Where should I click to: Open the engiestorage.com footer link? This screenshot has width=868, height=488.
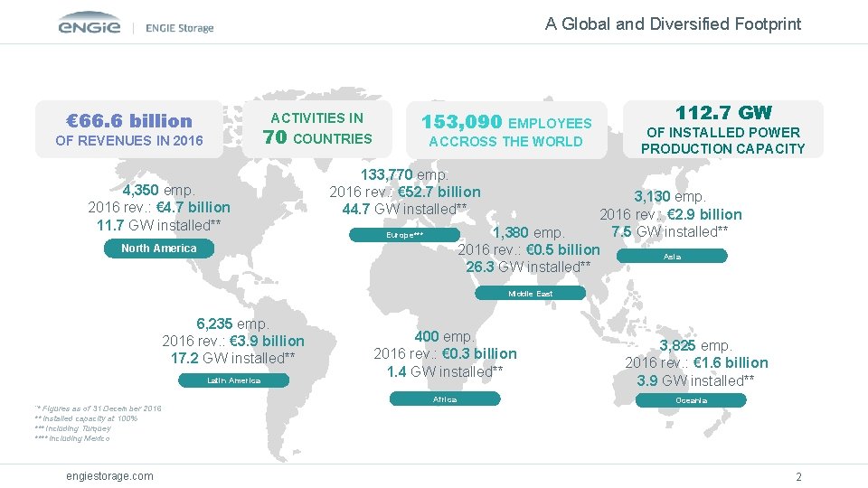[x=109, y=476]
